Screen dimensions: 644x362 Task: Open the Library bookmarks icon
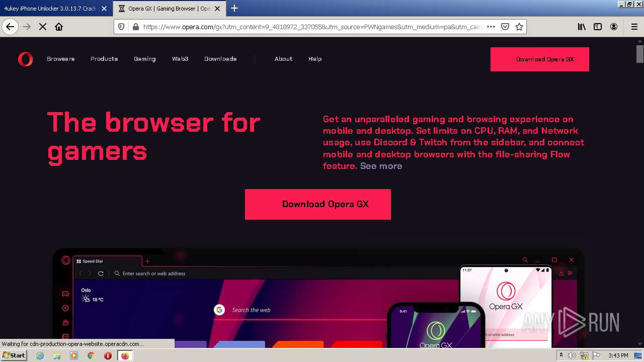point(582,27)
